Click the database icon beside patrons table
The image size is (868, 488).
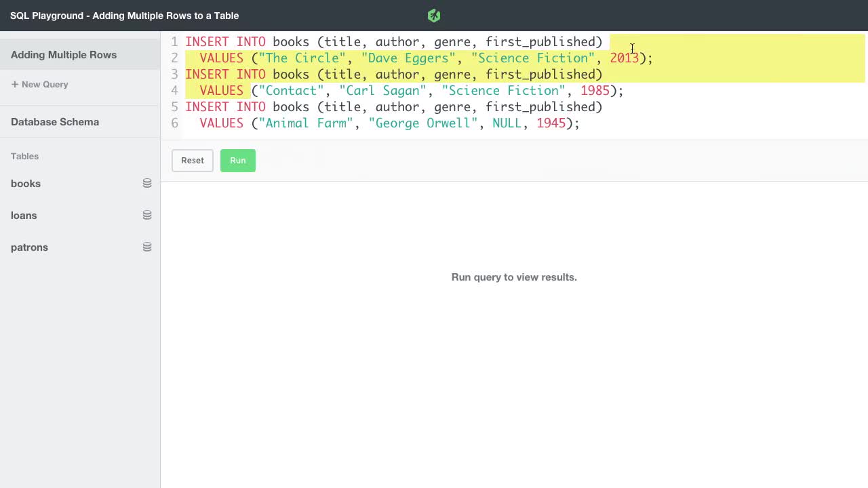(x=147, y=247)
